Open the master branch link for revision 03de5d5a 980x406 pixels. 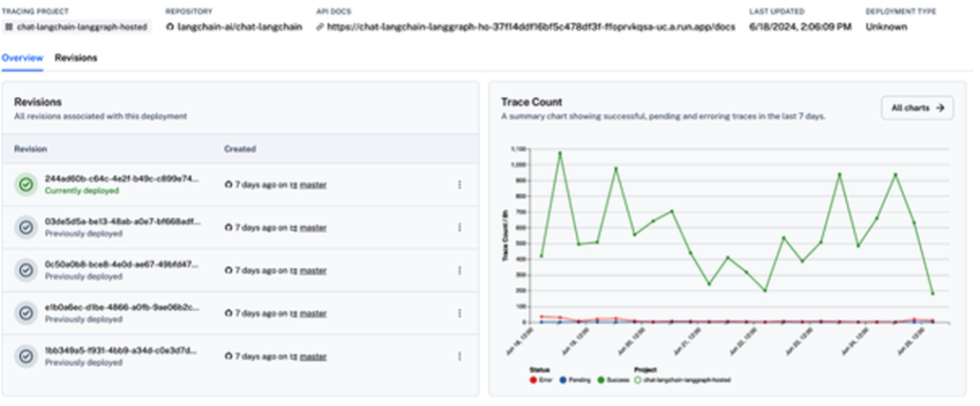(313, 228)
